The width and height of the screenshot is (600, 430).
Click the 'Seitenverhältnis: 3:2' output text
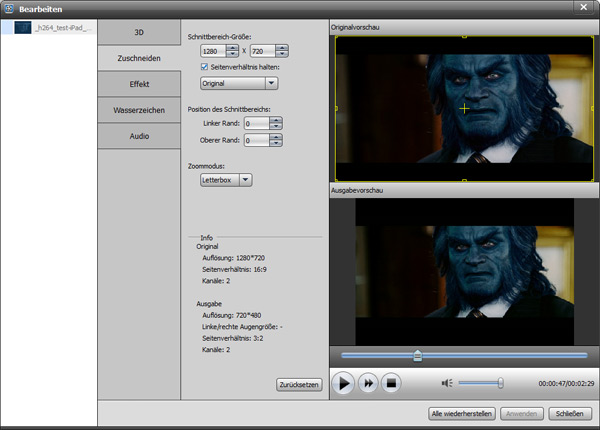(x=233, y=338)
